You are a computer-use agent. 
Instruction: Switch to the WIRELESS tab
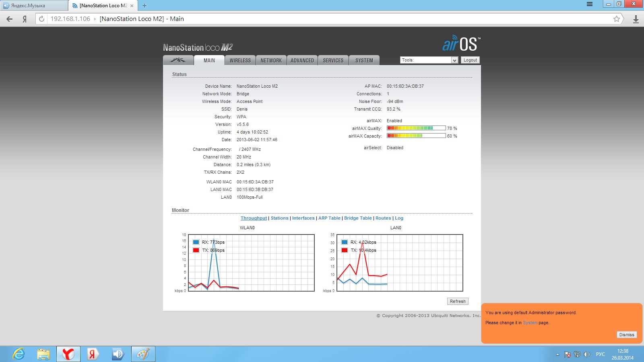[240, 60]
